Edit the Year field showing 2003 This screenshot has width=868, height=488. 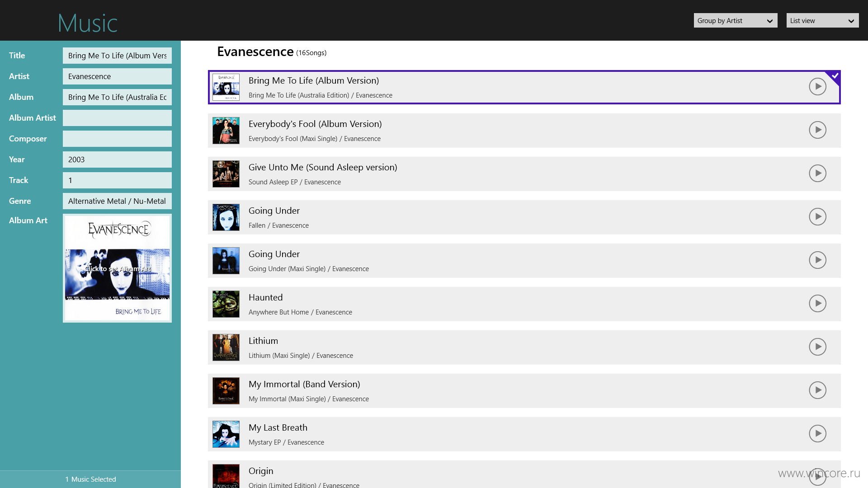117,160
